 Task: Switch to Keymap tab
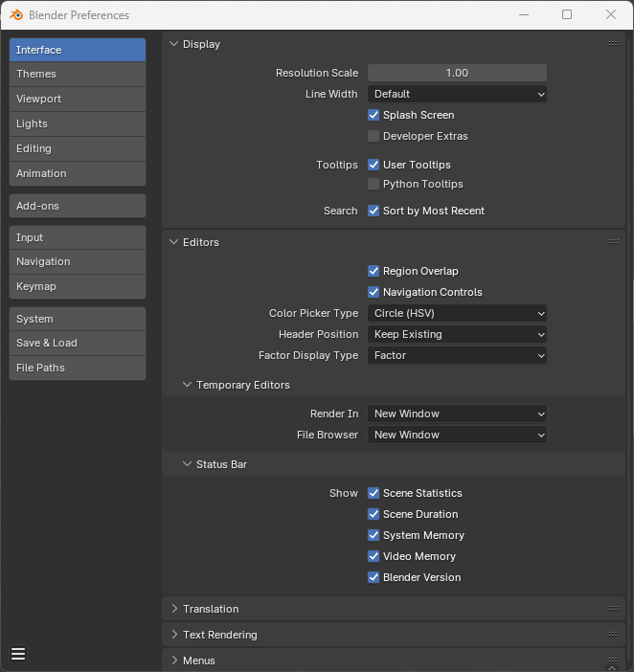[78, 287]
